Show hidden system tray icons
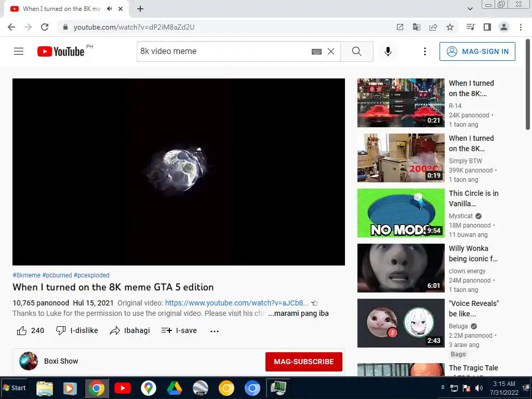 [x=443, y=387]
